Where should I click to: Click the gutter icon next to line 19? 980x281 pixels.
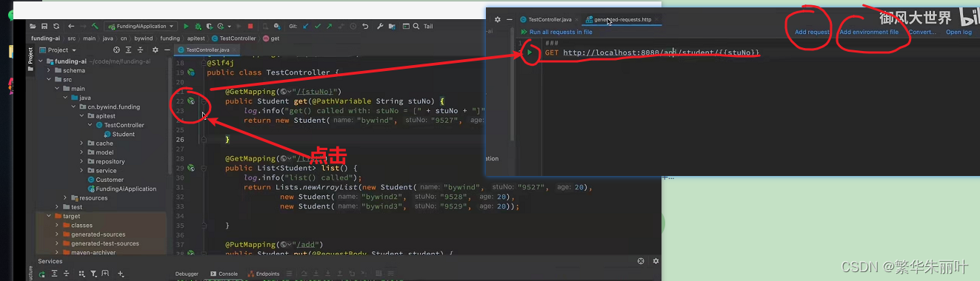(x=191, y=72)
